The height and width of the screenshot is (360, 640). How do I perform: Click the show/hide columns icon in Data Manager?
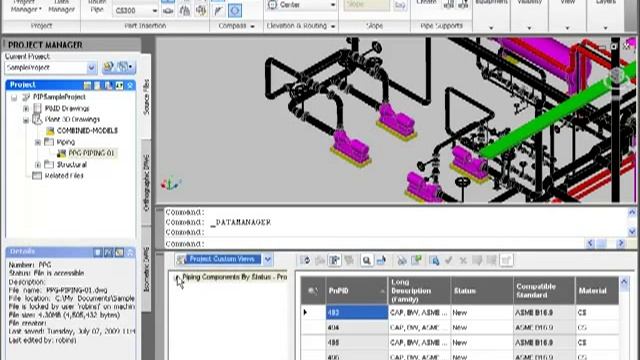tap(334, 260)
